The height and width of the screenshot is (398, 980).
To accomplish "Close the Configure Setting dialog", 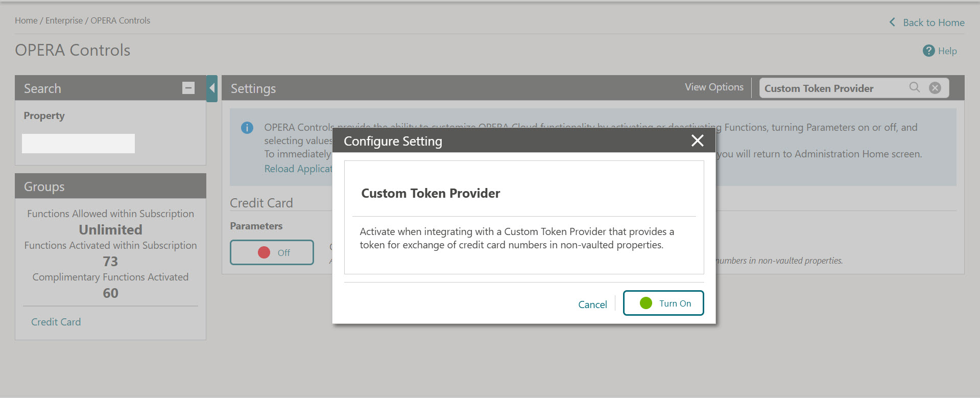I will pyautogui.click(x=698, y=141).
